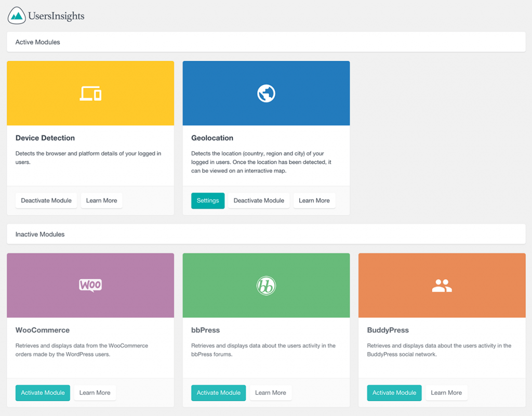Click the Device Detection laptop icon
This screenshot has height=416, width=532.
pyautogui.click(x=90, y=92)
